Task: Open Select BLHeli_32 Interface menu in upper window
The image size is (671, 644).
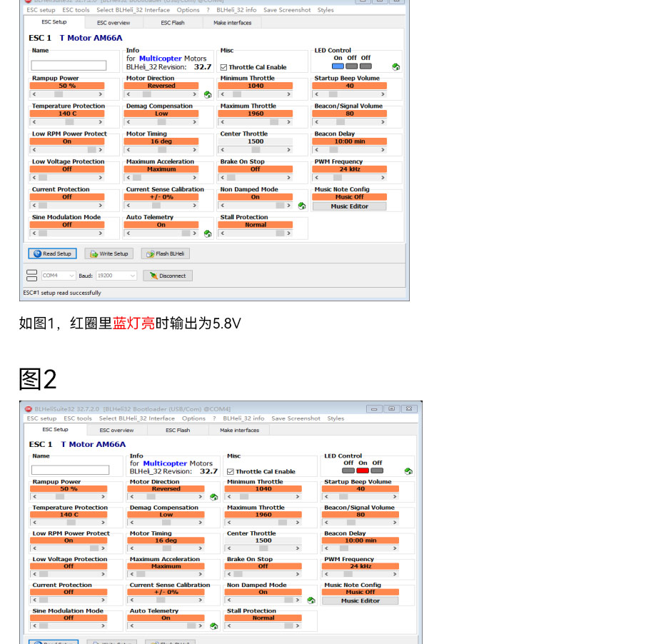Action: 133,10
